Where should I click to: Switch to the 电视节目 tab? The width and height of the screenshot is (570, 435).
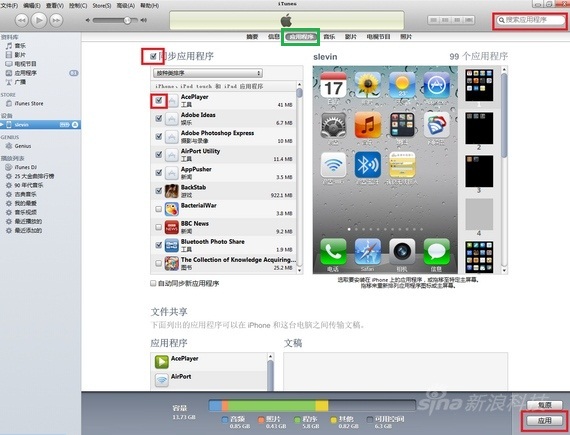tap(378, 37)
